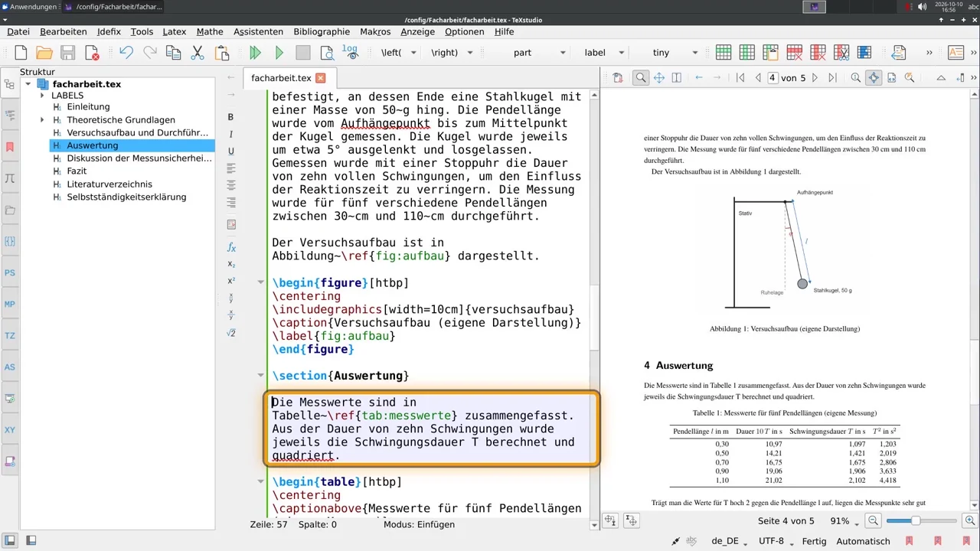Create a new document with the blank page icon

click(x=21, y=53)
